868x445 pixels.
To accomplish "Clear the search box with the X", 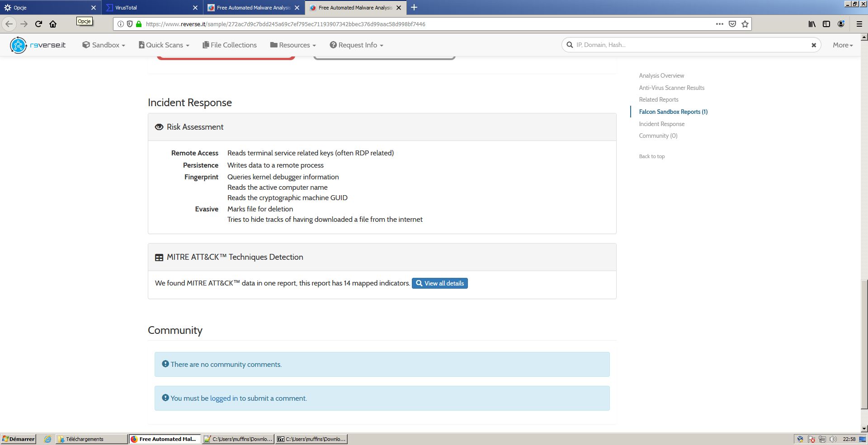I will (x=814, y=45).
